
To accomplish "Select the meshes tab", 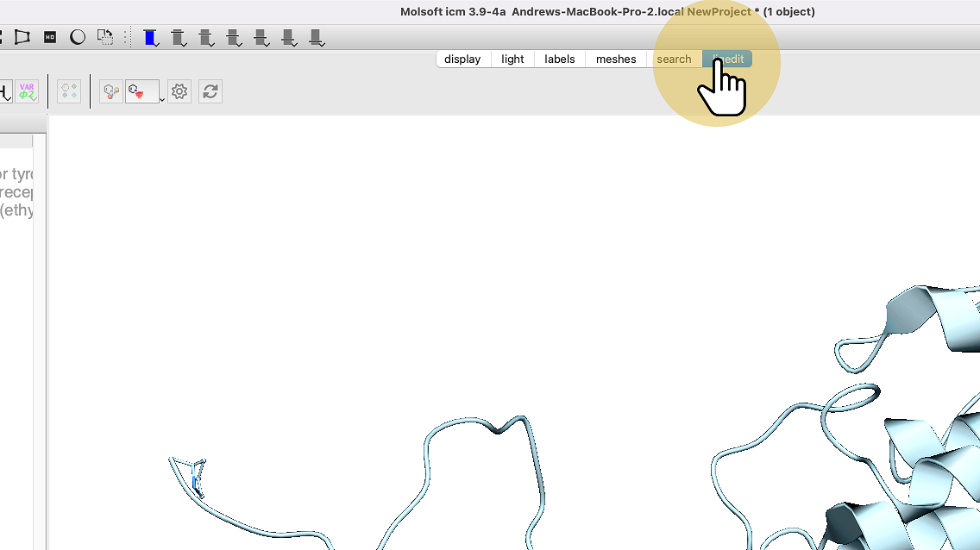I will tap(616, 59).
